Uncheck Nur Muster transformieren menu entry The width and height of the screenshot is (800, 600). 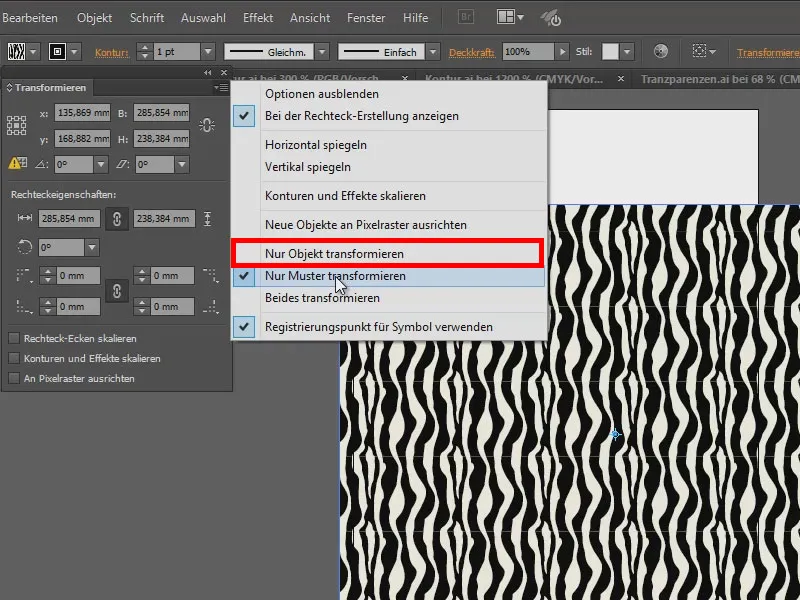[388, 276]
